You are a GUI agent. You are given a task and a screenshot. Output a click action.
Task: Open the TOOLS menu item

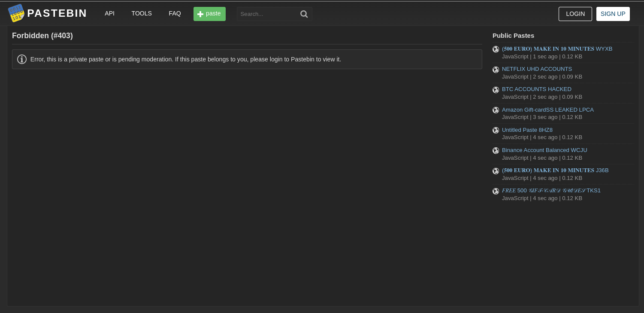click(x=142, y=13)
